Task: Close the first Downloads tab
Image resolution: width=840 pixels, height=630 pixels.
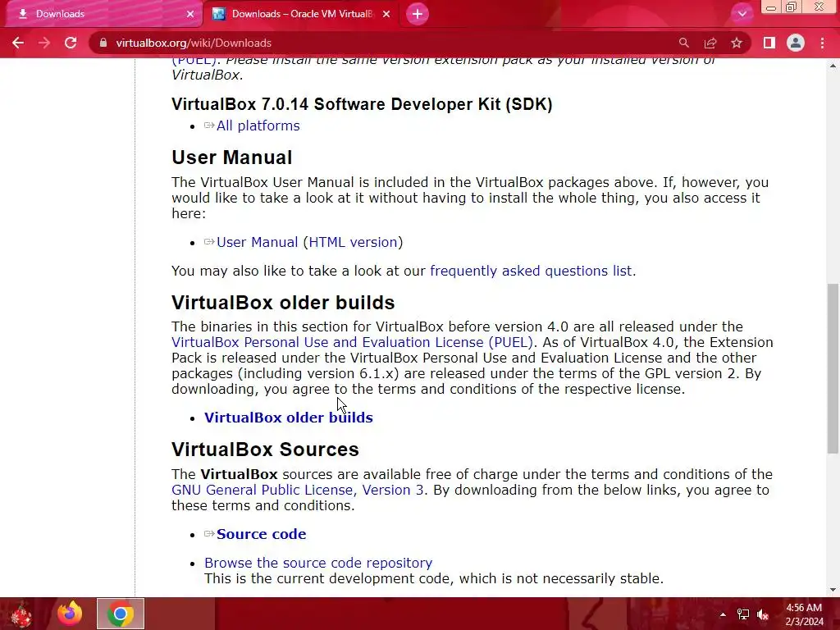Action: click(190, 14)
